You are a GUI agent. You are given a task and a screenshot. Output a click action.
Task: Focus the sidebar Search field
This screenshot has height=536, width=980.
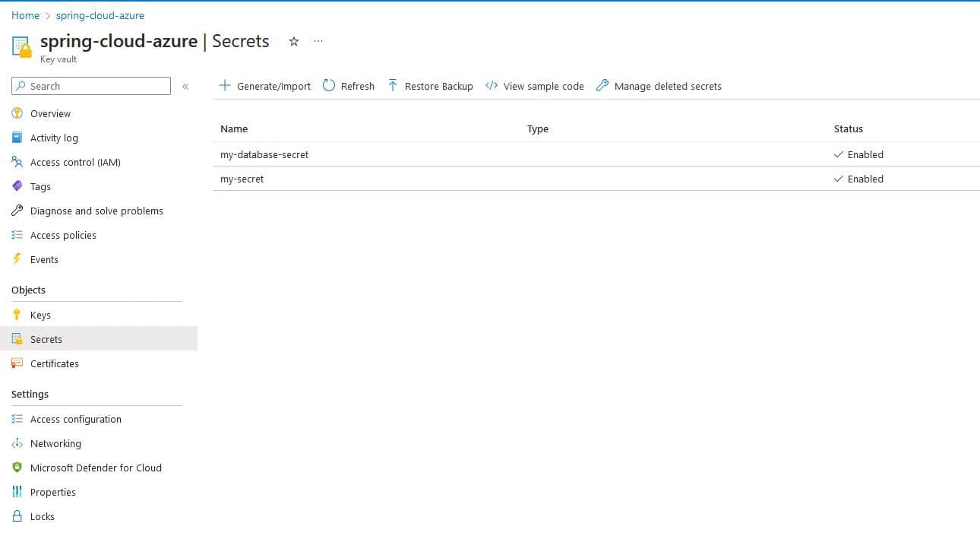(91, 86)
